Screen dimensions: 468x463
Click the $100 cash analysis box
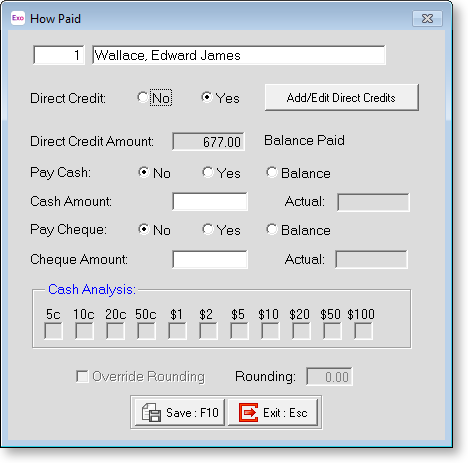coord(363,331)
